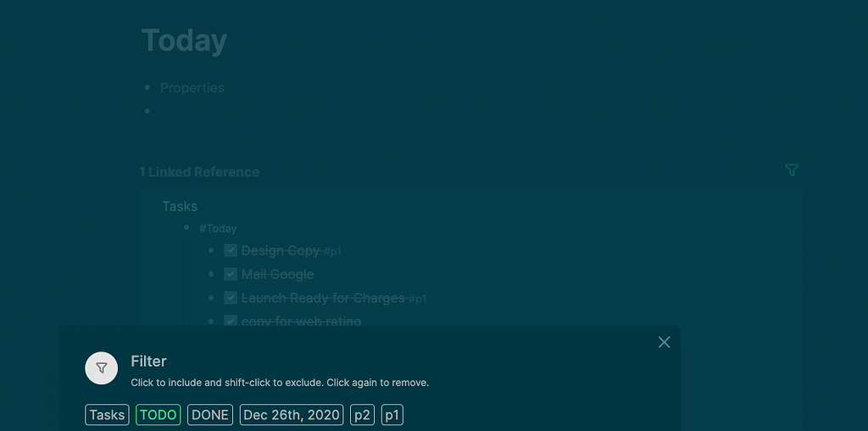Image resolution: width=868 pixels, height=431 pixels.
Task: Click the green filter icon beside Linked Reference
Action: click(791, 170)
